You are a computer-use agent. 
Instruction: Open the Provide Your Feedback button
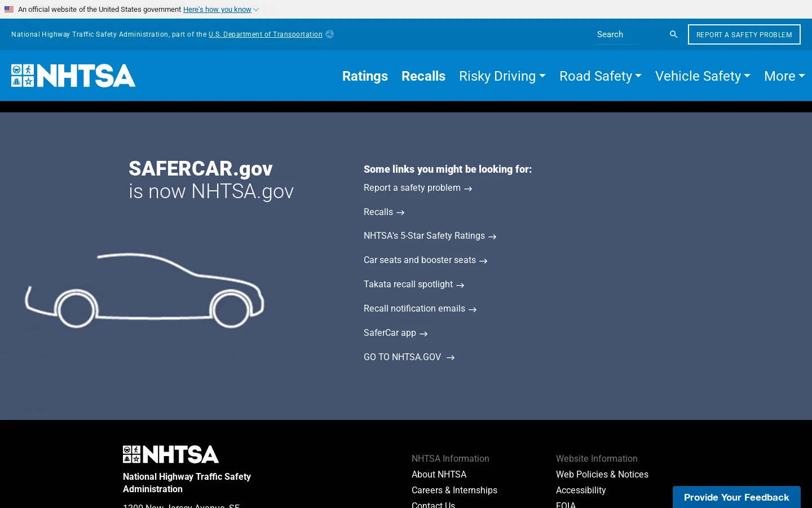tap(736, 497)
